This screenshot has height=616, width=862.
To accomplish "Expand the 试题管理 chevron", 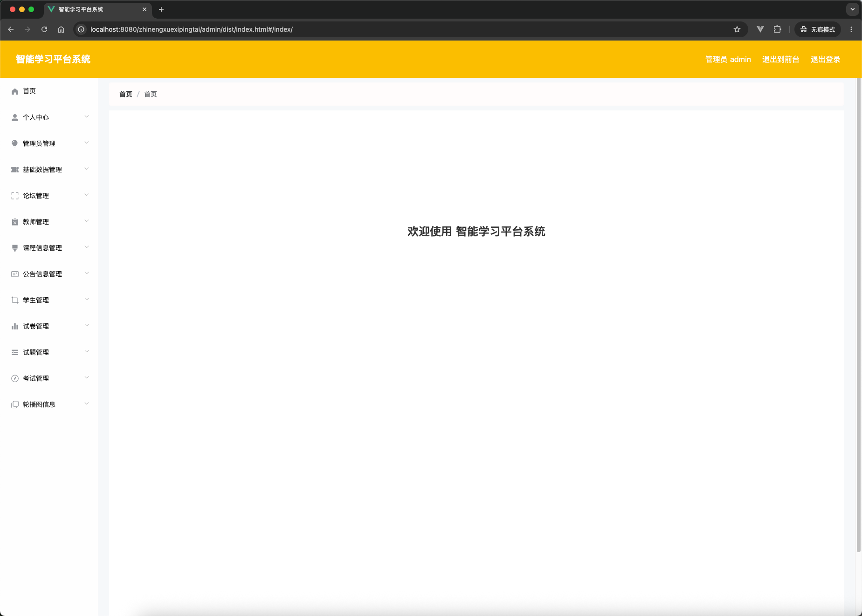I will (x=87, y=351).
